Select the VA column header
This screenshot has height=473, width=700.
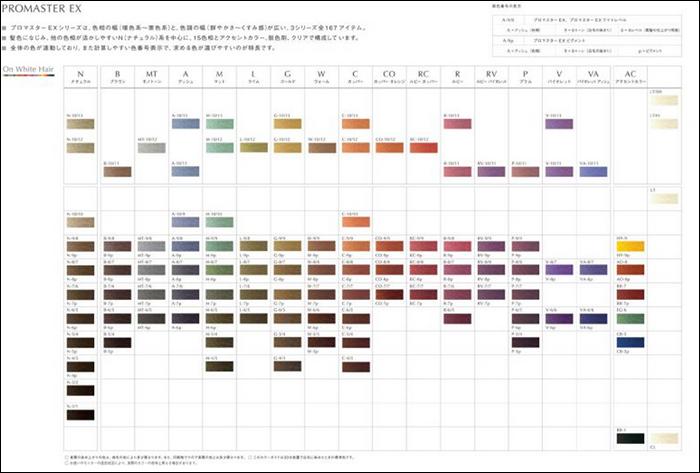593,77
